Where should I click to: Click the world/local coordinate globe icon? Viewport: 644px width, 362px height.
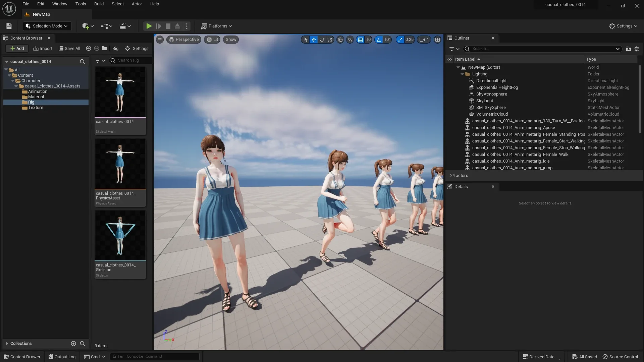click(x=340, y=40)
